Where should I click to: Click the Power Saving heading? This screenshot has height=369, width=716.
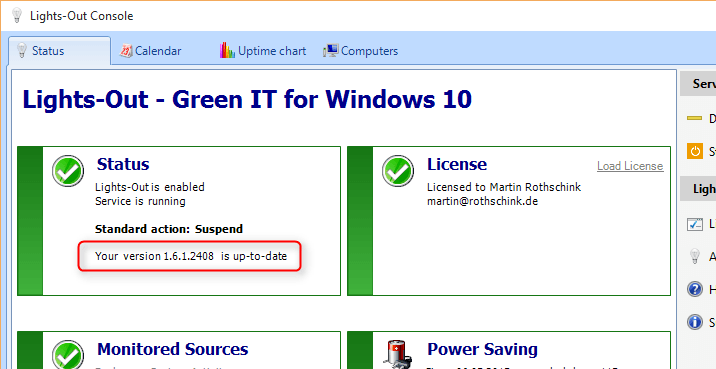(482, 349)
